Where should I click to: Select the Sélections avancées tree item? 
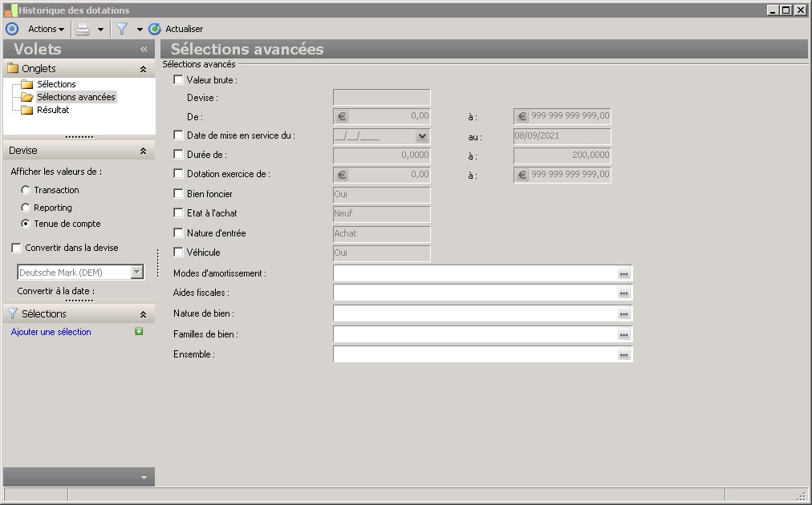coord(75,97)
